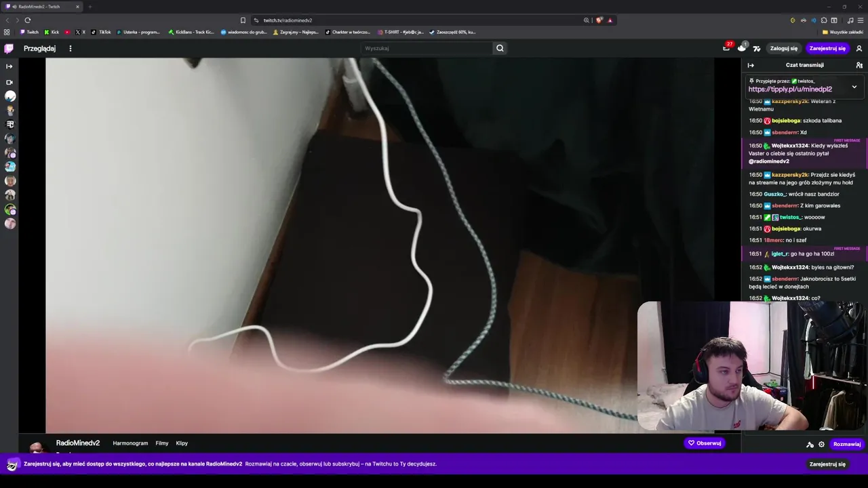Screen dimensions: 868x488
Task: Open the TikTok bookmark
Action: 101,32
